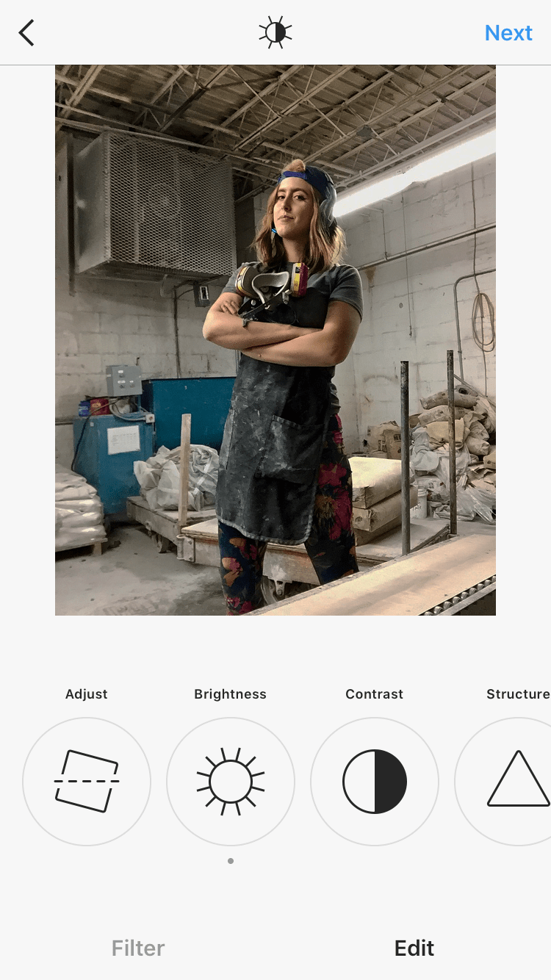Tap the Brightness text label
This screenshot has height=980, width=551.
[x=231, y=694]
